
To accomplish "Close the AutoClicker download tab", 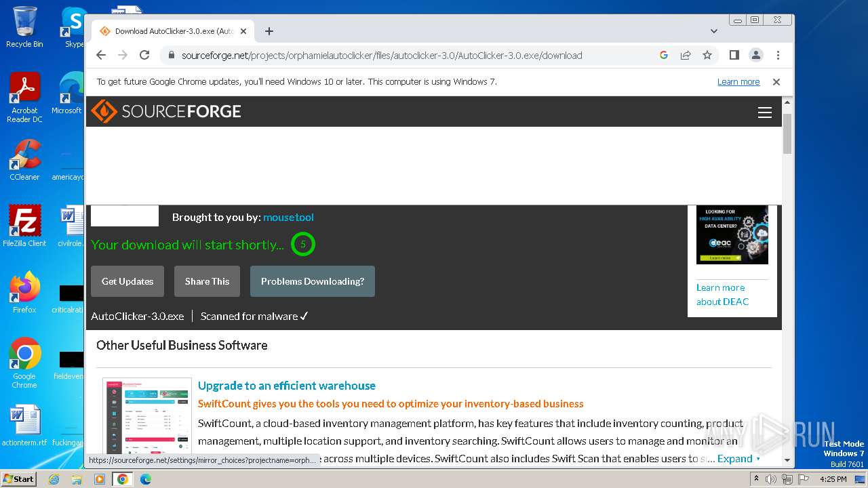I will 244,31.
